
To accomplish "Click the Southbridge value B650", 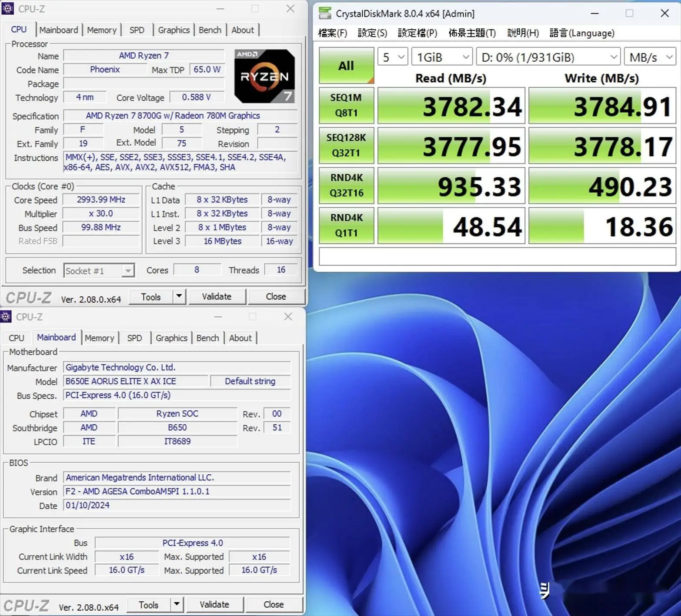I will click(x=177, y=428).
